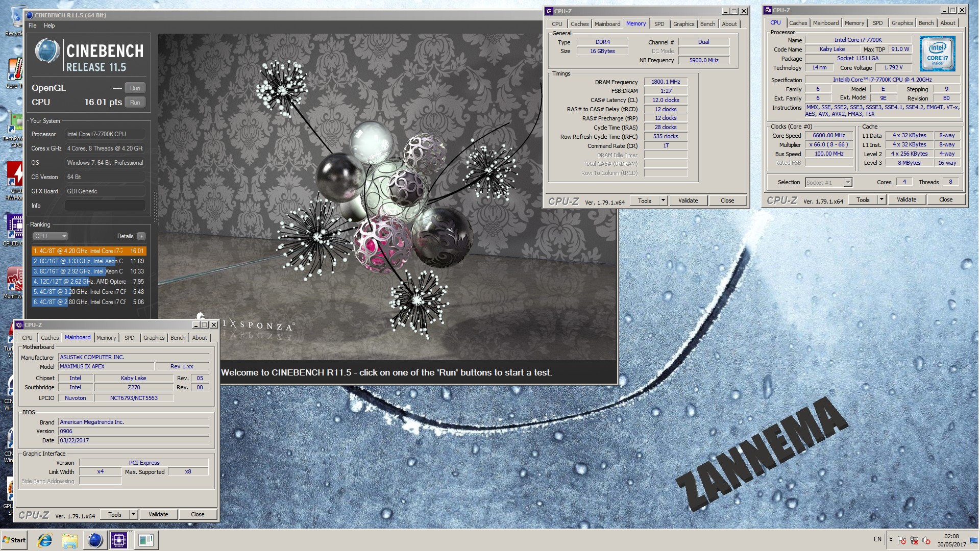Open Memory tab in Mainboard CPU-Z window
Screen dimensions: 980x551
[x=106, y=338]
